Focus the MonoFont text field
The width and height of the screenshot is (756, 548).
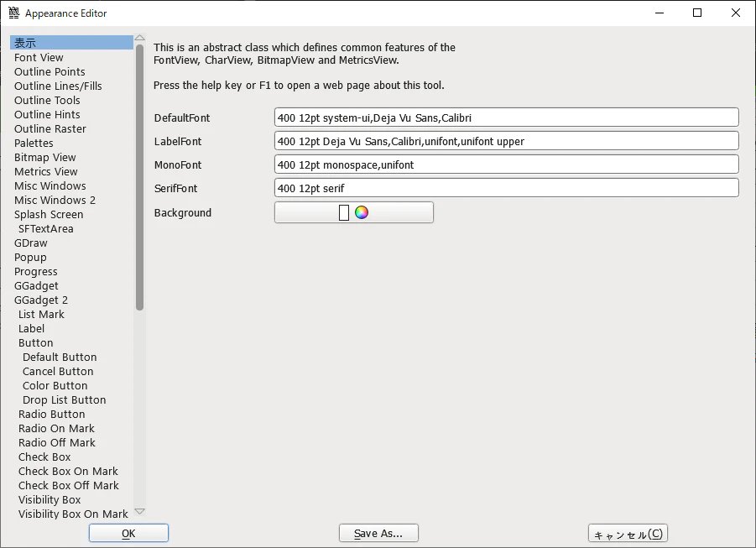[x=506, y=164]
